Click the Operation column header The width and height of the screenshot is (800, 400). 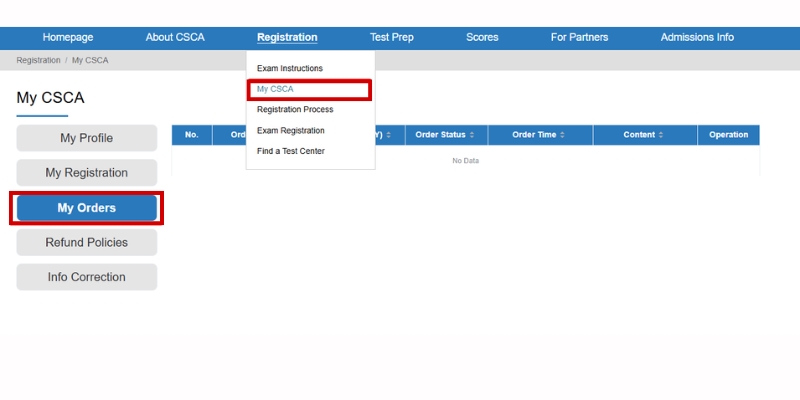[x=729, y=135]
